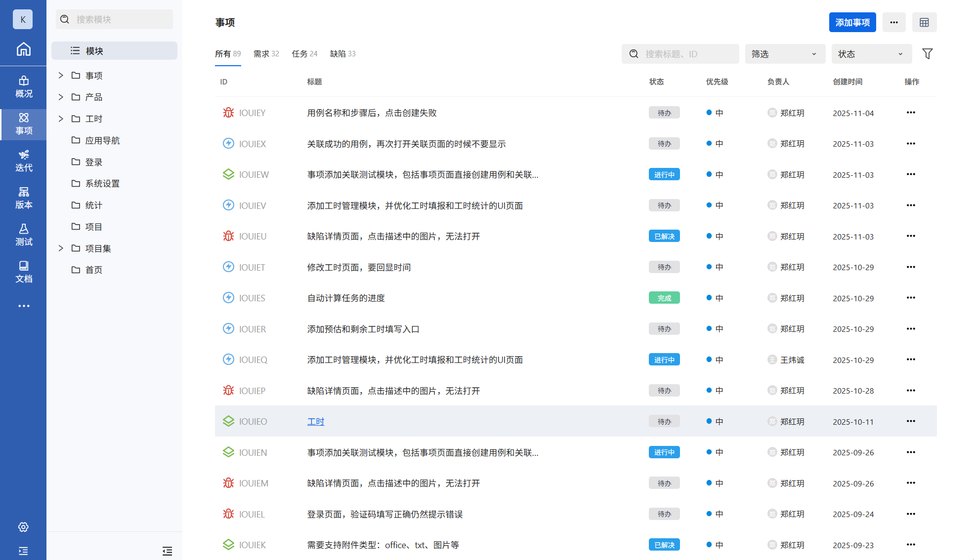Collapse the module panel via bottom icon
974x560 pixels.
pos(167,551)
